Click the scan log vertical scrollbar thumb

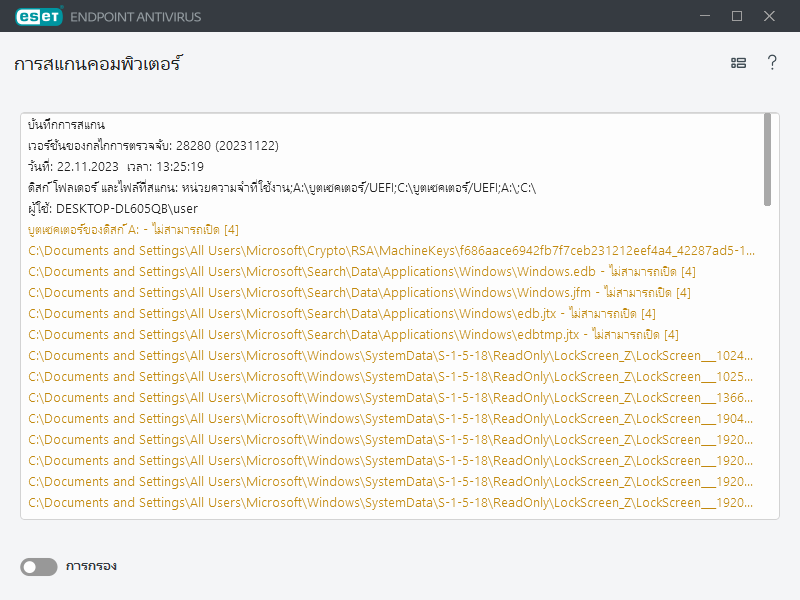[x=767, y=160]
